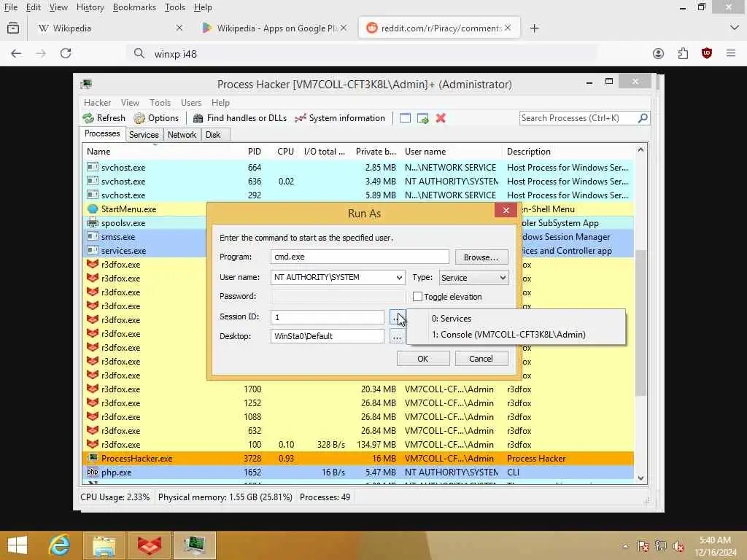The width and height of the screenshot is (747, 560).
Task: Select the StartMenu.exe process row
Action: pos(357,209)
